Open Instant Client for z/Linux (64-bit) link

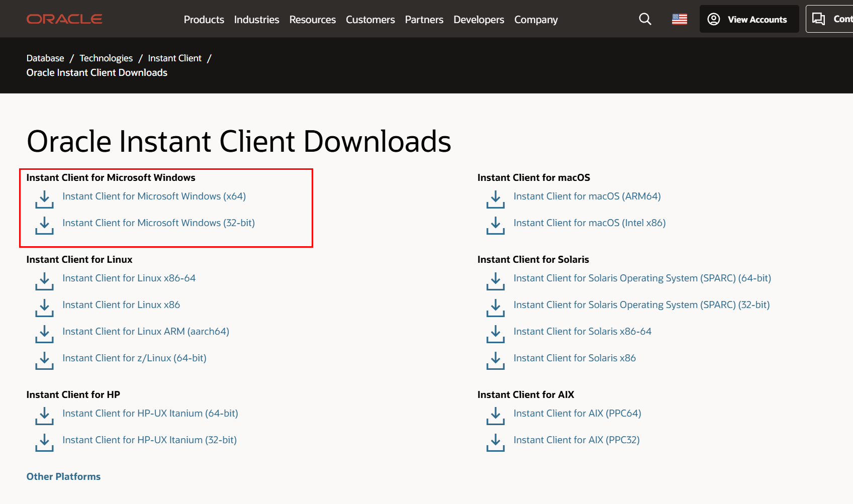(135, 358)
